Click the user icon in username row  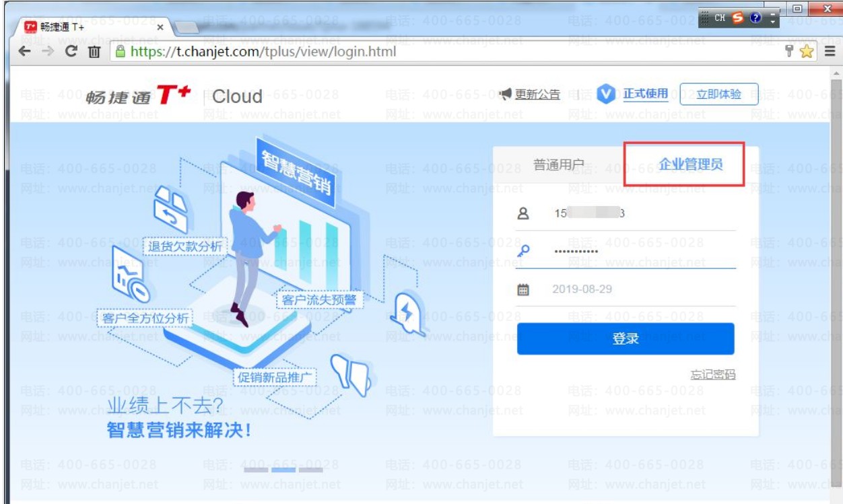(x=523, y=213)
